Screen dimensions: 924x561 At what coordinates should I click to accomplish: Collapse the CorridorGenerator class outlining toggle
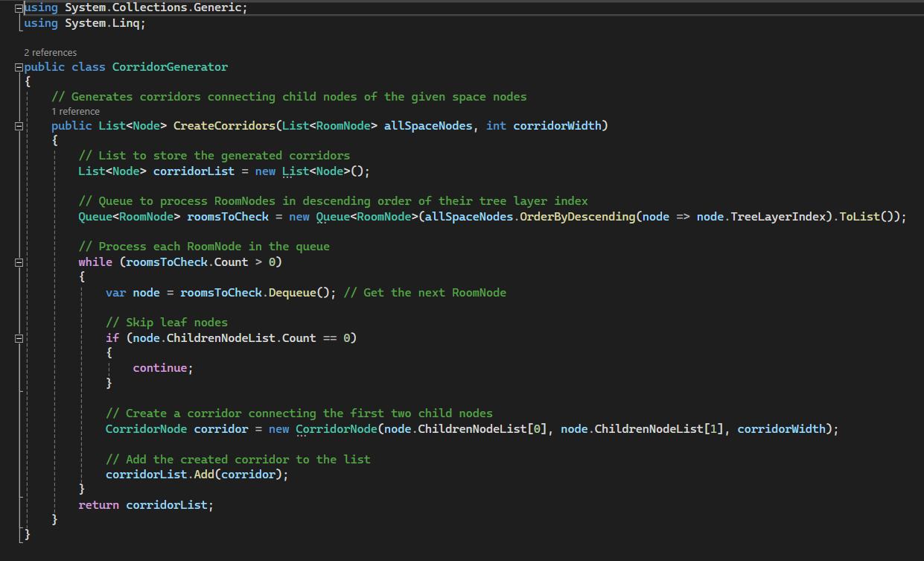tap(18, 67)
